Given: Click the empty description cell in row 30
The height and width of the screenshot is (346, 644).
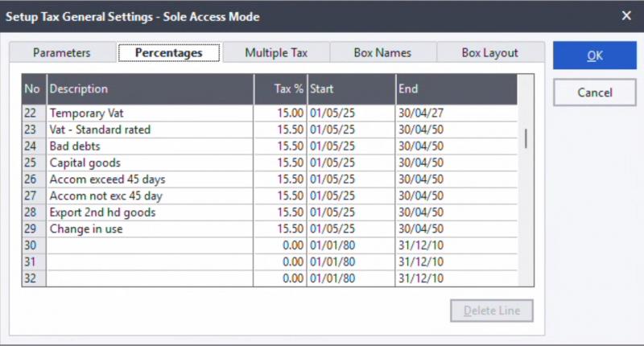Looking at the screenshot, I should coord(149,245).
